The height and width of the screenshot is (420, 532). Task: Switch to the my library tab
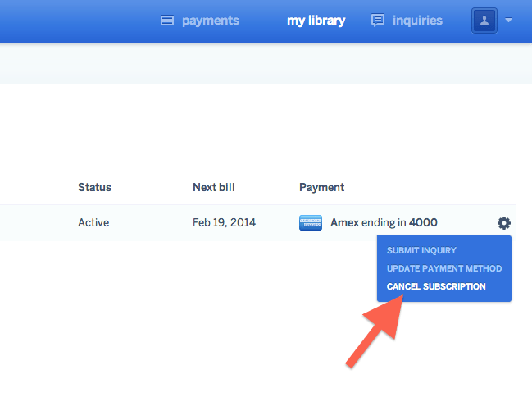pos(316,21)
